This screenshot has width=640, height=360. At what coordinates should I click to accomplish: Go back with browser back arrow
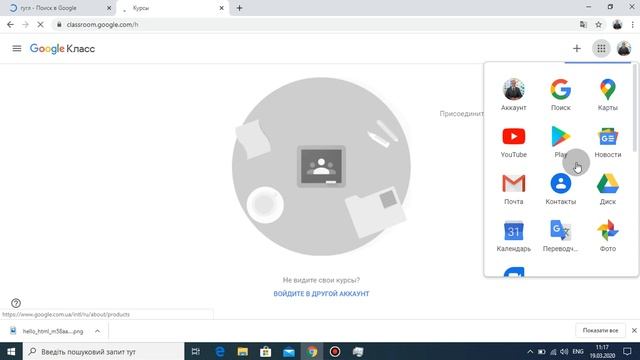pos(10,24)
